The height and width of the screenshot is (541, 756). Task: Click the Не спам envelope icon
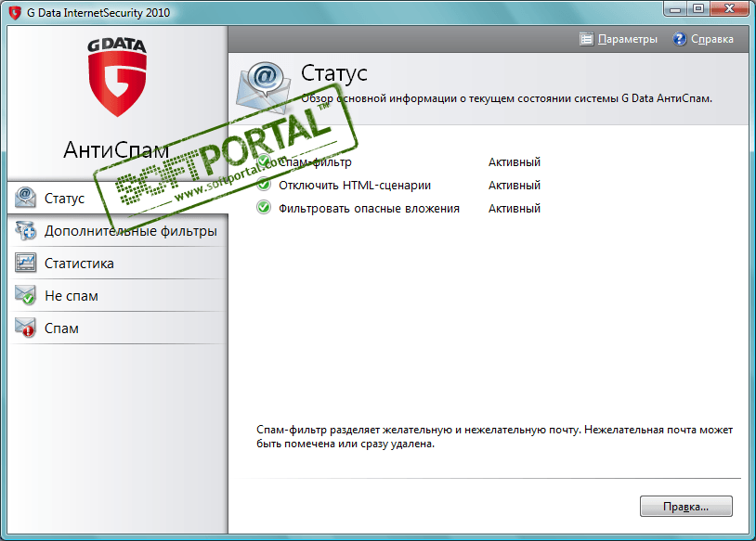point(25,295)
